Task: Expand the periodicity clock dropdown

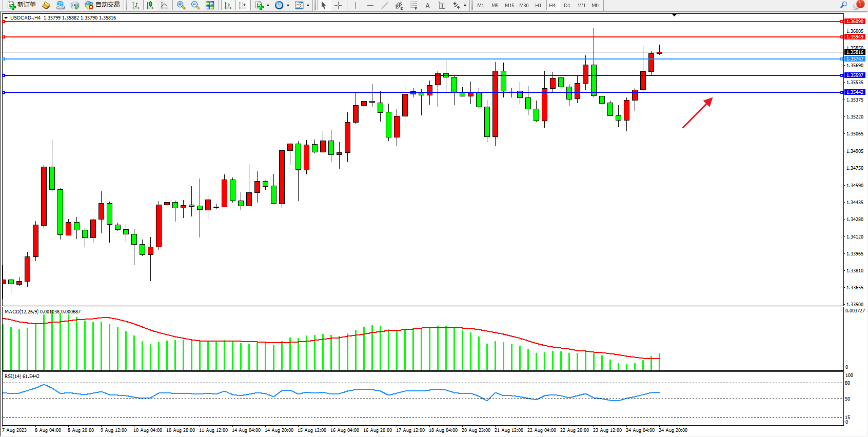Action: (288, 5)
